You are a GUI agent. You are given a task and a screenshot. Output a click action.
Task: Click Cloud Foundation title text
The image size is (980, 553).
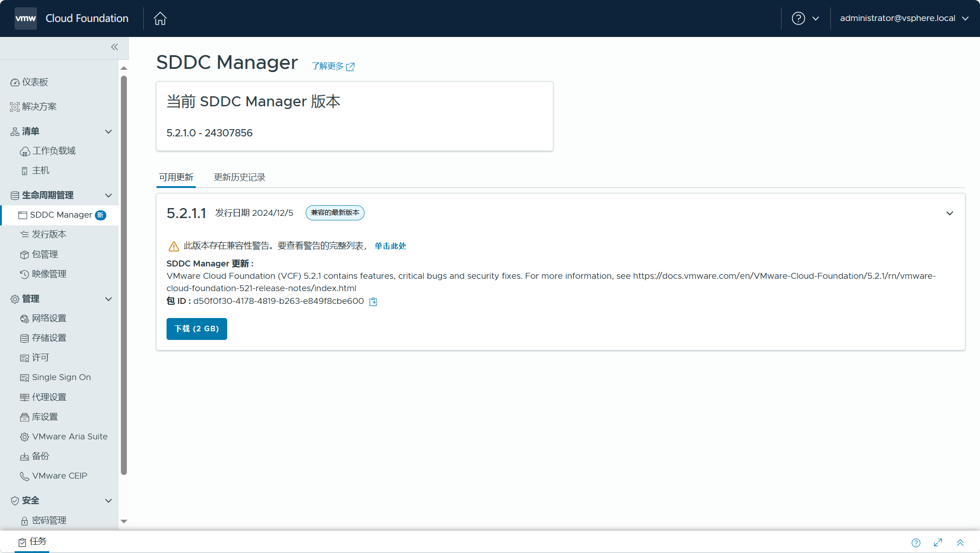(87, 18)
